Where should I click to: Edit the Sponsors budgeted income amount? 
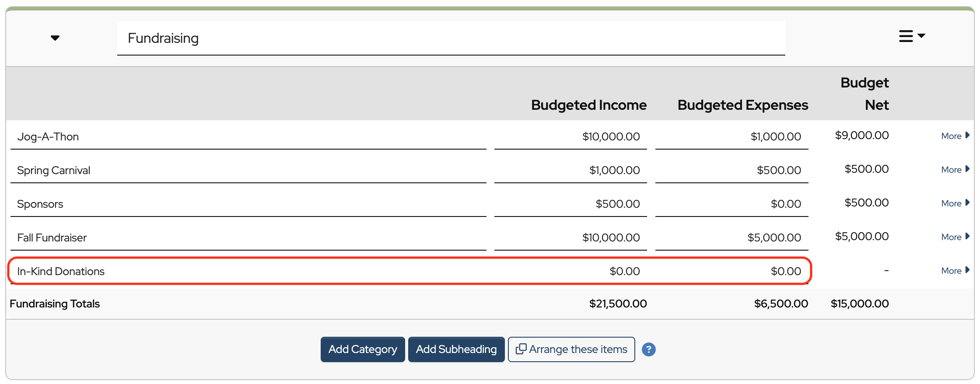pyautogui.click(x=570, y=204)
